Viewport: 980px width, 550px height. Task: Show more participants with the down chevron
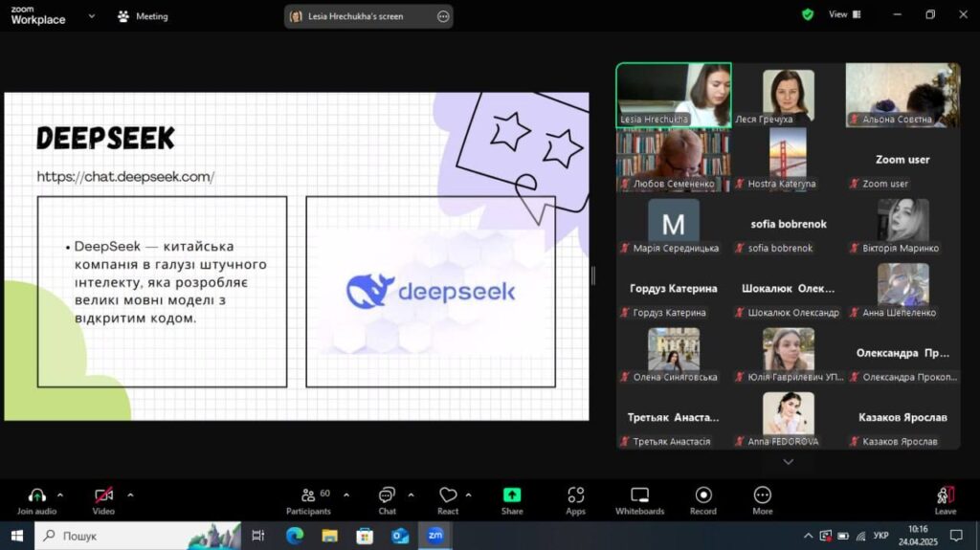coord(789,462)
